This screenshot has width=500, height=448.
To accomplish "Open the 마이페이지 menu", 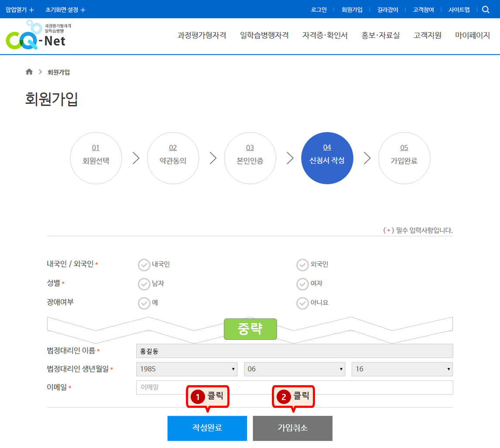I will point(472,35).
